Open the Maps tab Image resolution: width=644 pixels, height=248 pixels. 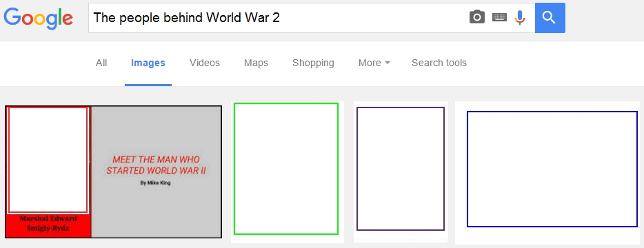coord(256,63)
